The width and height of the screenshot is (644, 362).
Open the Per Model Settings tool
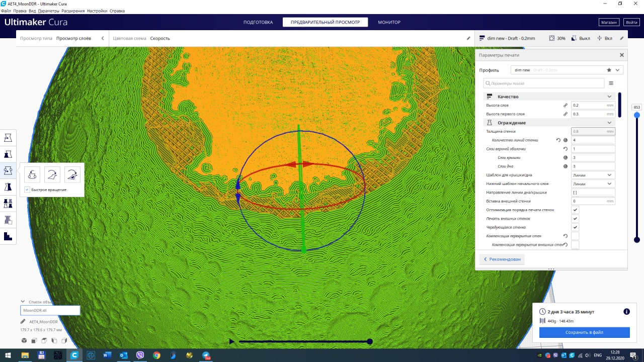coord(8,204)
